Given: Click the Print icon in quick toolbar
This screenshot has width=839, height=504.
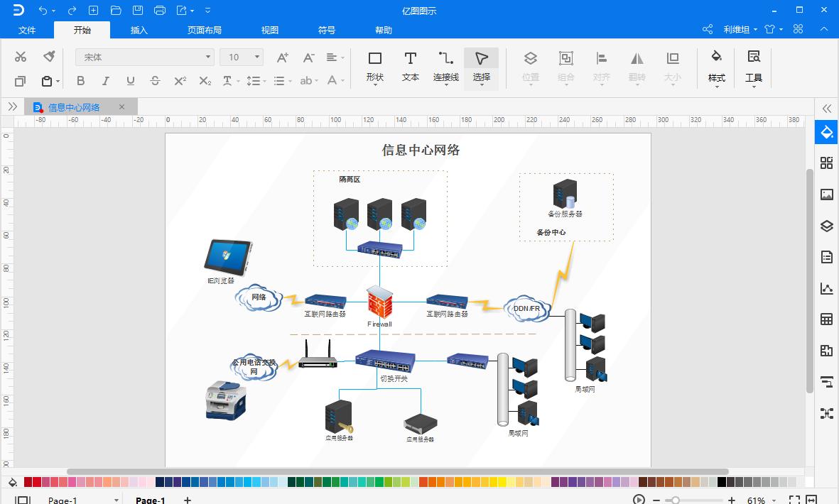Looking at the screenshot, I should (x=160, y=10).
